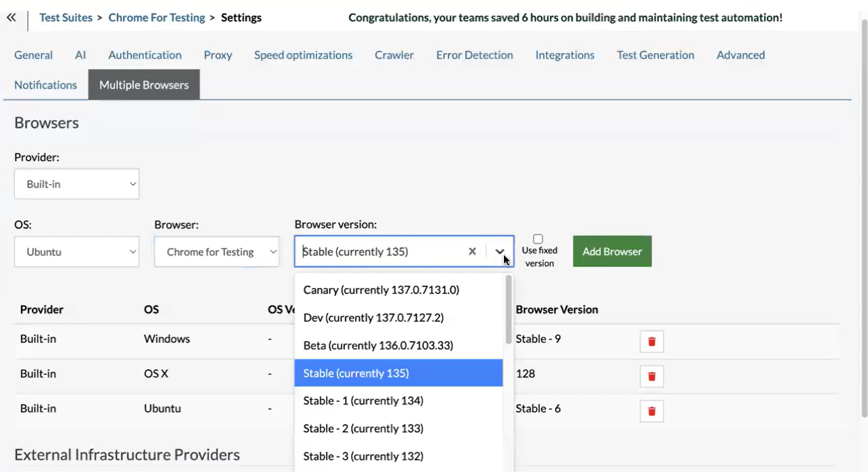The width and height of the screenshot is (868, 472).
Task: Delete the Windows browser row
Action: pos(651,342)
